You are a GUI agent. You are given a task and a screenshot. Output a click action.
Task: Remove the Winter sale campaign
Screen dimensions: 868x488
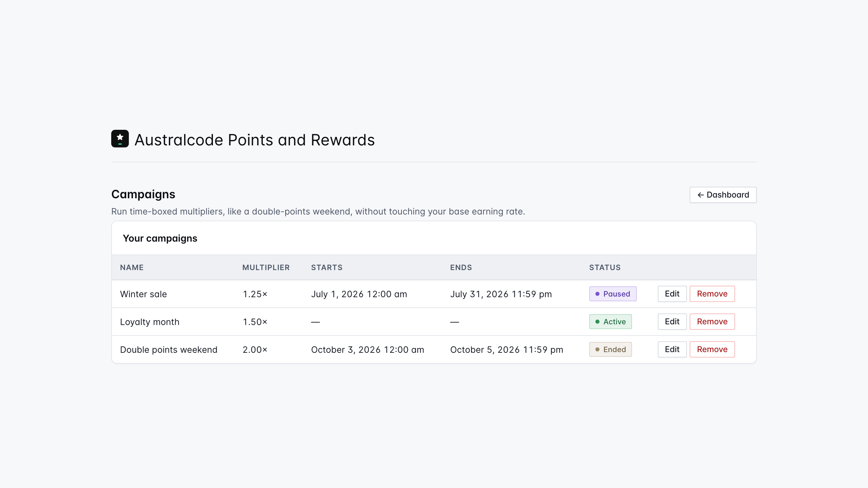click(x=712, y=294)
